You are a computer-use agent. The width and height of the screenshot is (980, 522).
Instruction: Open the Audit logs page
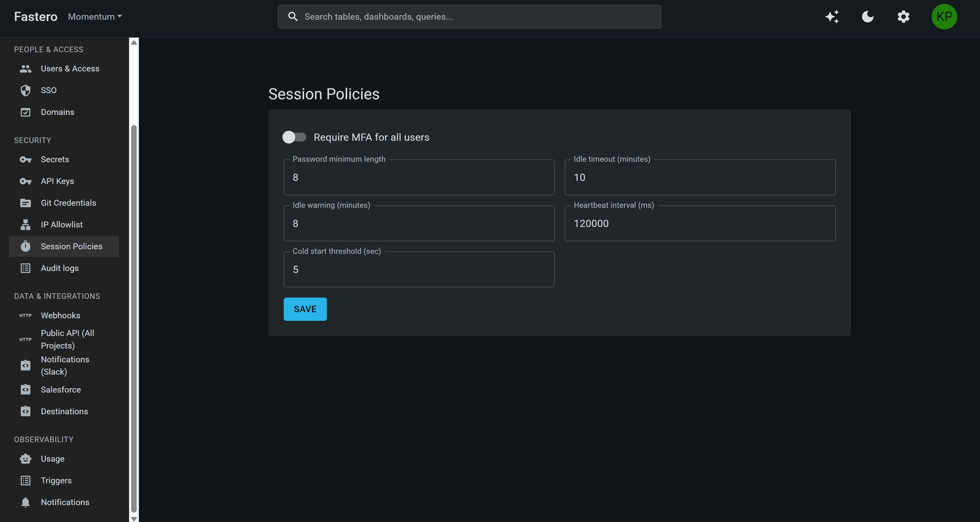(x=59, y=268)
